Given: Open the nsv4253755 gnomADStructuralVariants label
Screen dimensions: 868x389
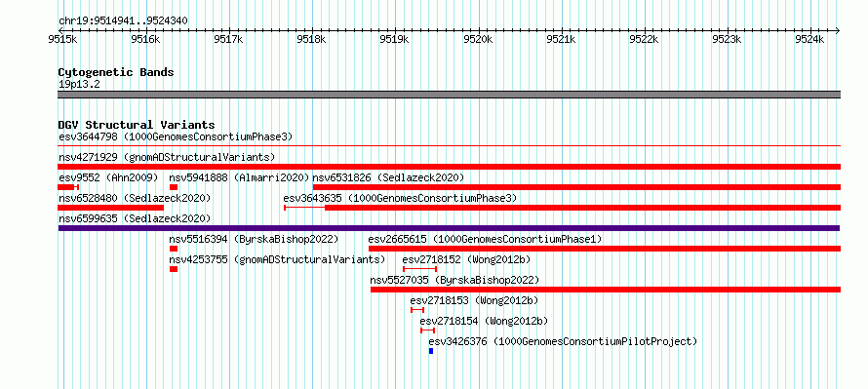Looking at the screenshot, I should tap(277, 259).
